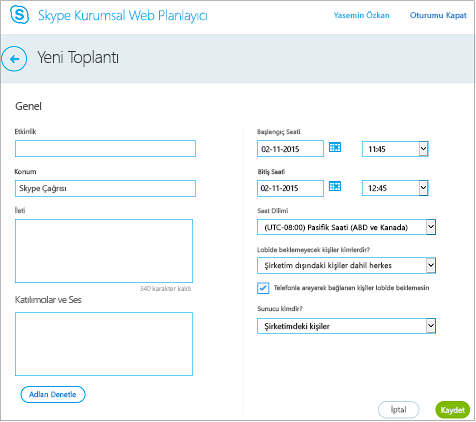Viewport: 476px width, 422px height.
Task: Open the end date calendar picker icon
Action: [335, 186]
